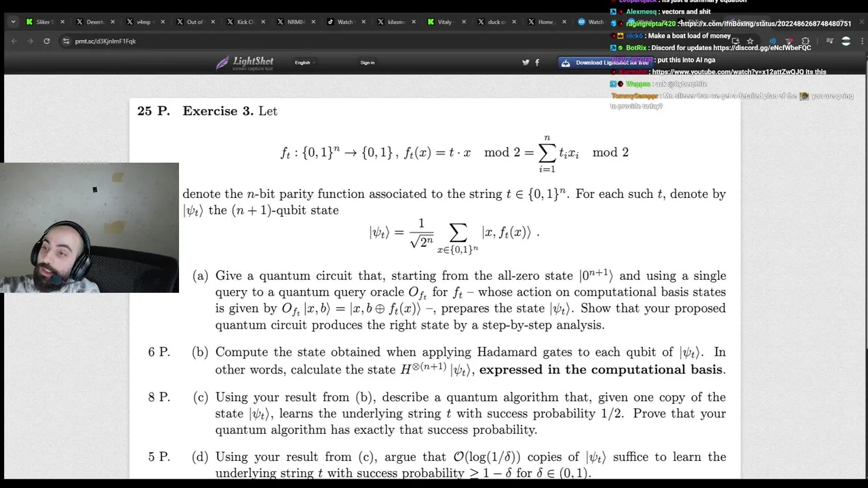Close the Kick Cl tab
The height and width of the screenshot is (488, 868).
[263, 22]
